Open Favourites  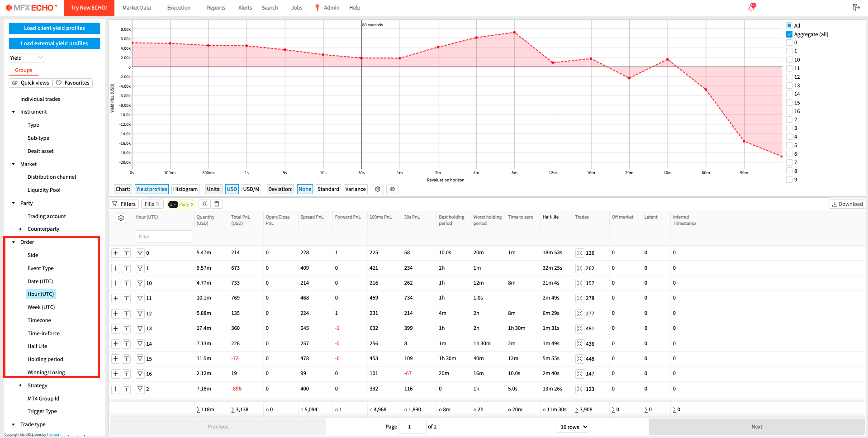[73, 83]
